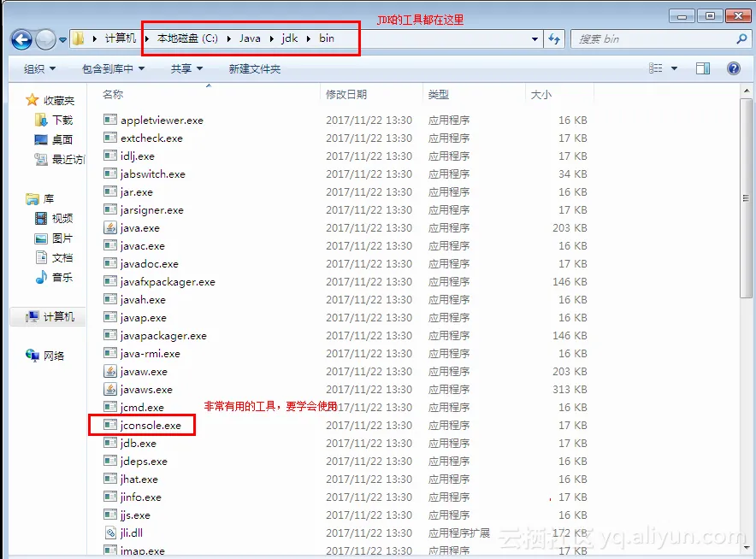Open 音乐 library in sidebar
This screenshot has width=756, height=559.
(x=54, y=277)
